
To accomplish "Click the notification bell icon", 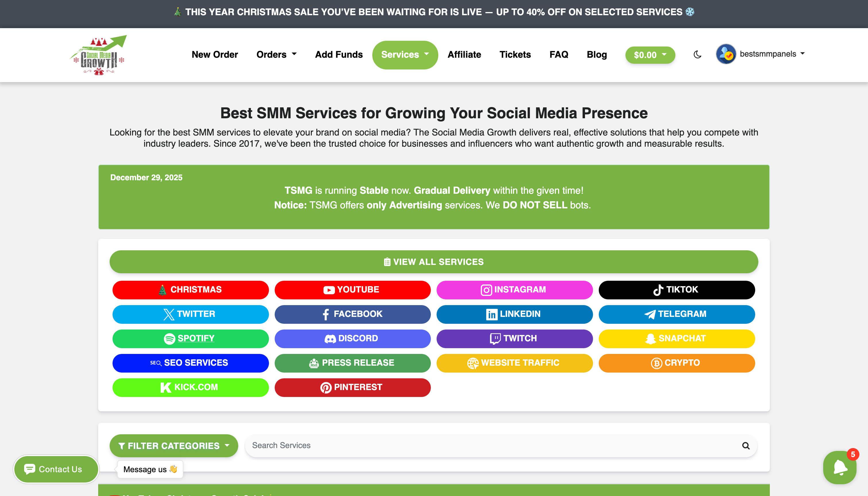I will (x=840, y=467).
